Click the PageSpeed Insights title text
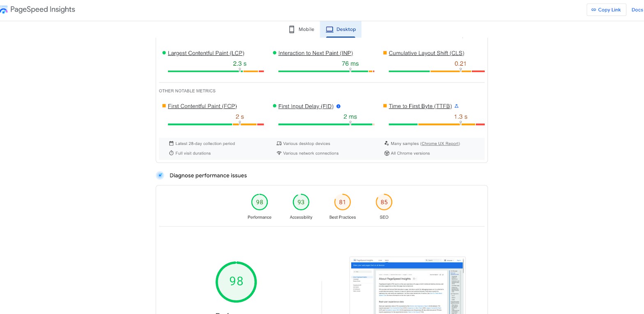 pyautogui.click(x=43, y=9)
